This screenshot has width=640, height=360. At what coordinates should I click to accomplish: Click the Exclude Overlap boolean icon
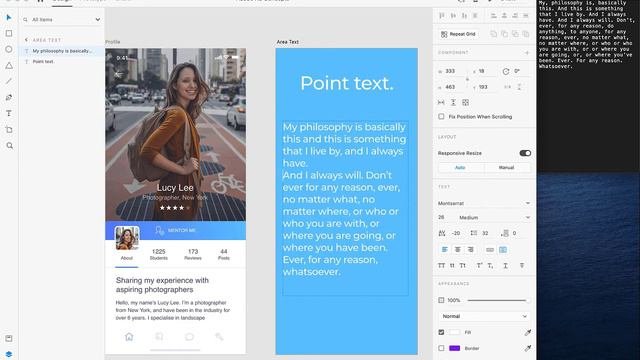pyautogui.click(x=526, y=34)
